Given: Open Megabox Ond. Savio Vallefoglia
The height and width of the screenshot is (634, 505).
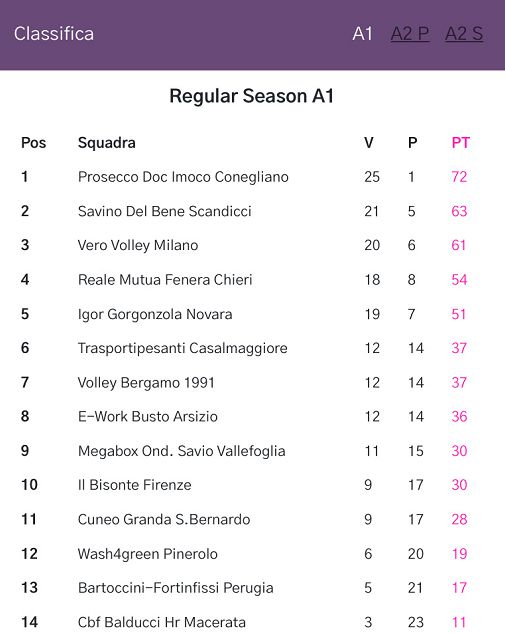Looking at the screenshot, I should coord(182,451).
